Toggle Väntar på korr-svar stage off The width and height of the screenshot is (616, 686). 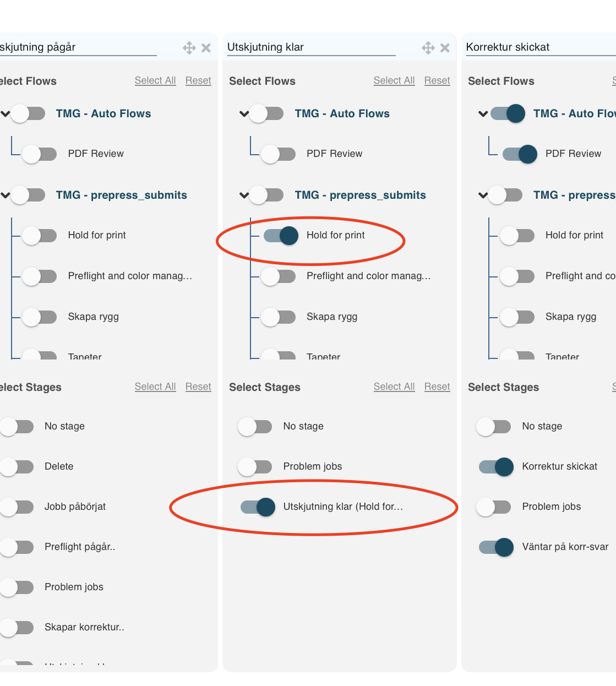497,547
